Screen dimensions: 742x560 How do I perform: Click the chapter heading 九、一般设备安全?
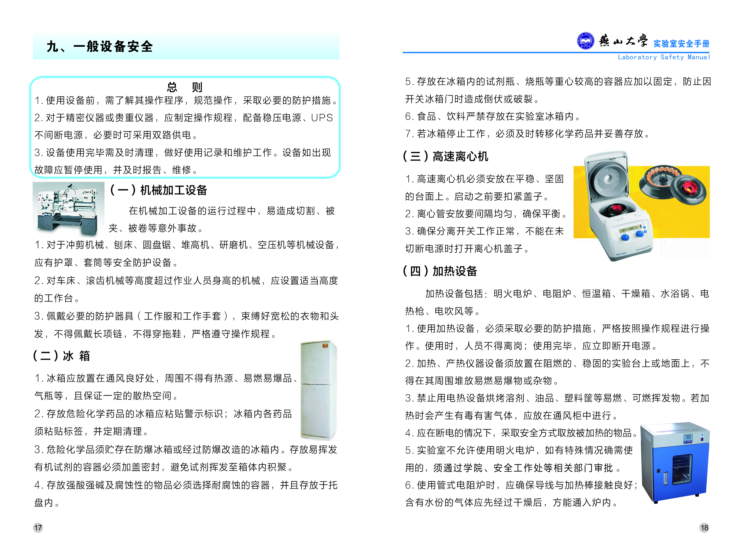(x=100, y=47)
